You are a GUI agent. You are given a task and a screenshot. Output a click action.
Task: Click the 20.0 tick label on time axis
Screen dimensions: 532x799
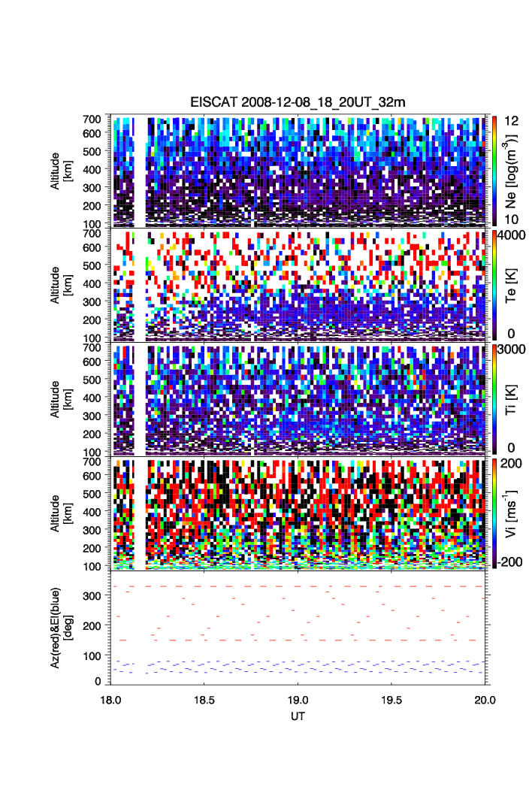click(485, 699)
